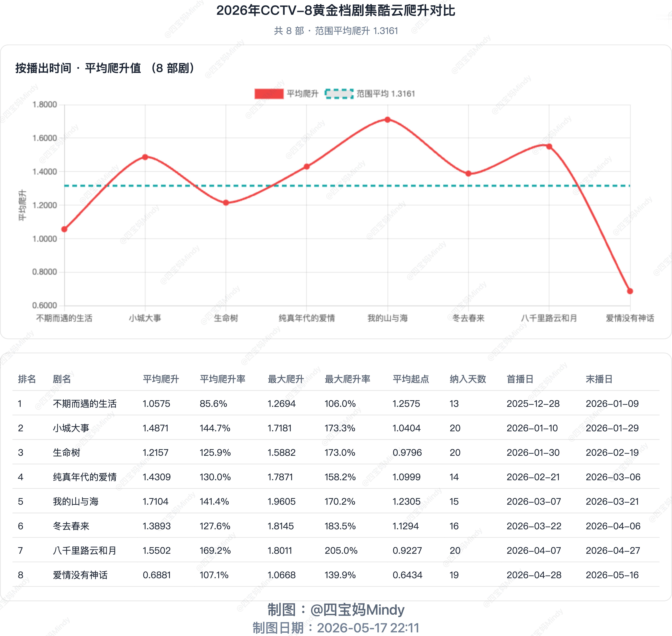This screenshot has width=672, height=636.
Task: Click the 纳入天数 column header
Action: 468,379
